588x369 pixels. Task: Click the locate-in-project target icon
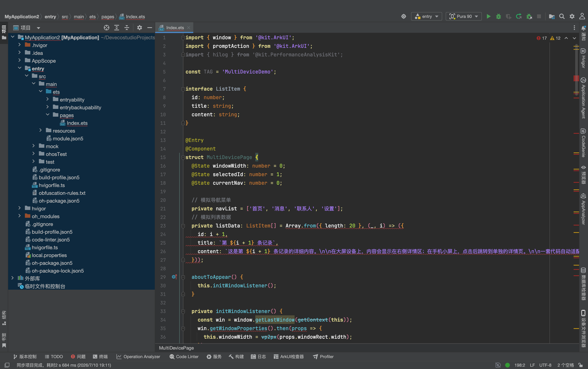click(106, 28)
